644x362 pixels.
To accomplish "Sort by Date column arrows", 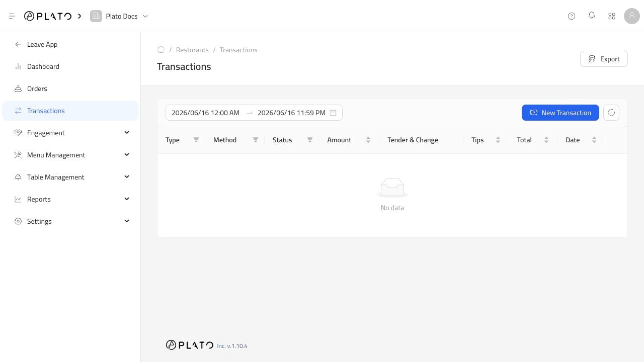I will pyautogui.click(x=594, y=140).
